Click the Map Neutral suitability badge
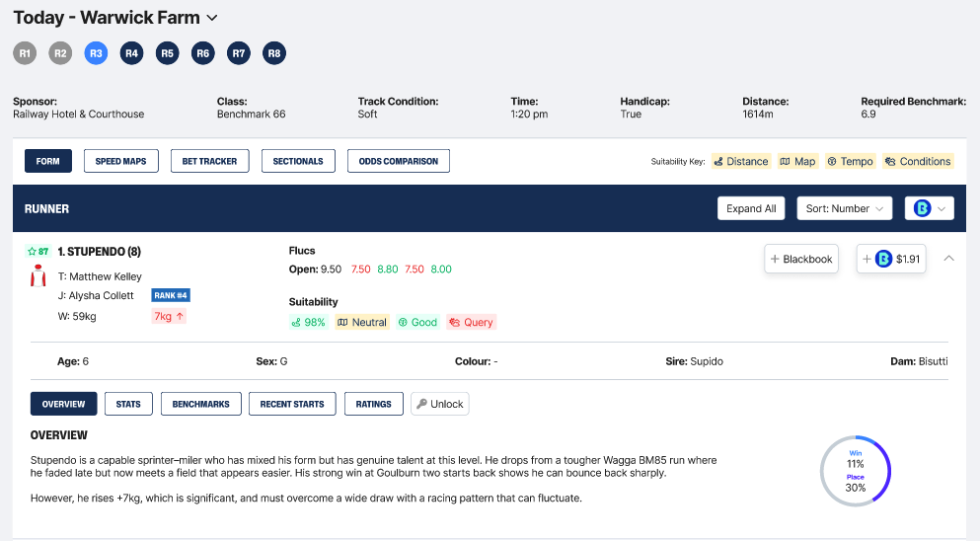Image resolution: width=980 pixels, height=541 pixels. (x=362, y=322)
